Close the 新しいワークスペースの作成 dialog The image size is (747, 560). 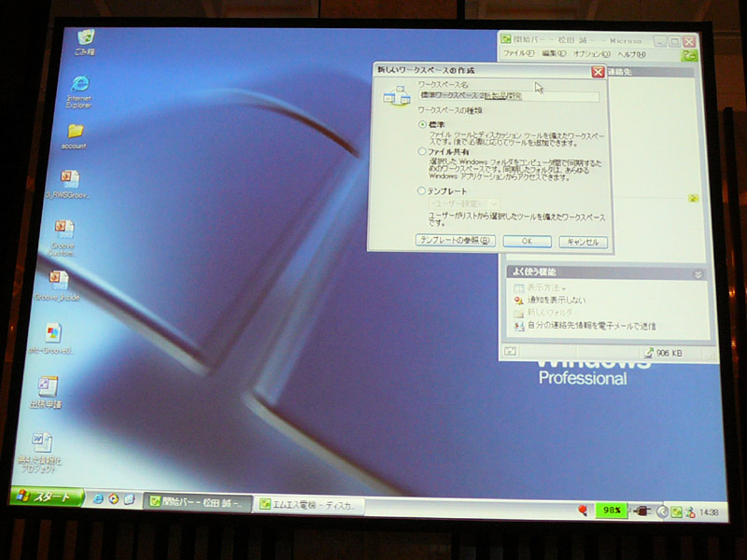tap(598, 72)
